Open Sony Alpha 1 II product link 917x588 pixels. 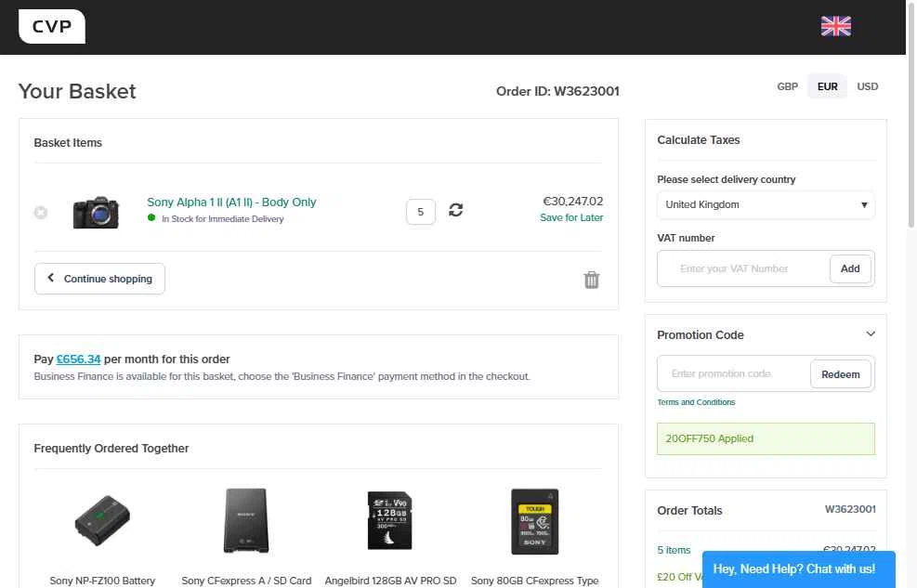(x=231, y=203)
